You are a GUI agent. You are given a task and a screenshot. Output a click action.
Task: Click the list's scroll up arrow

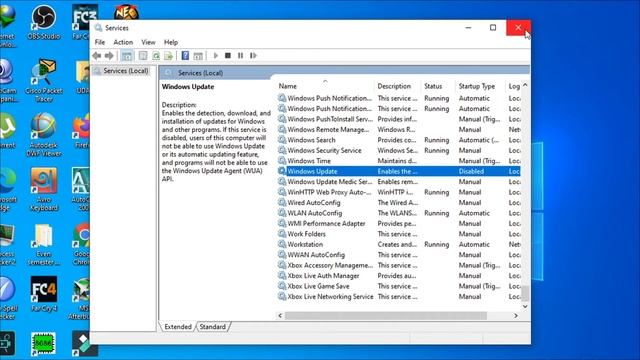(525, 85)
